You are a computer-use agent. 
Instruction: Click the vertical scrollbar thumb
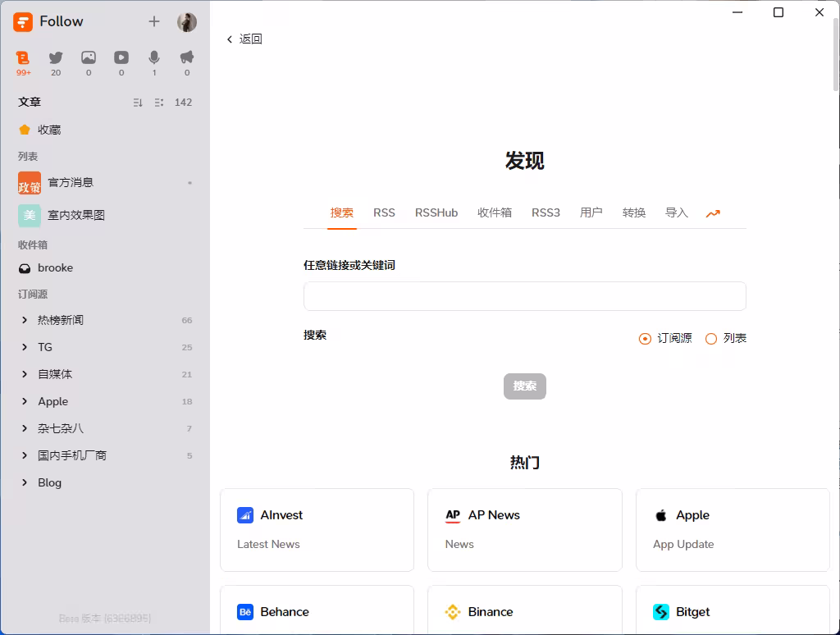point(836,54)
